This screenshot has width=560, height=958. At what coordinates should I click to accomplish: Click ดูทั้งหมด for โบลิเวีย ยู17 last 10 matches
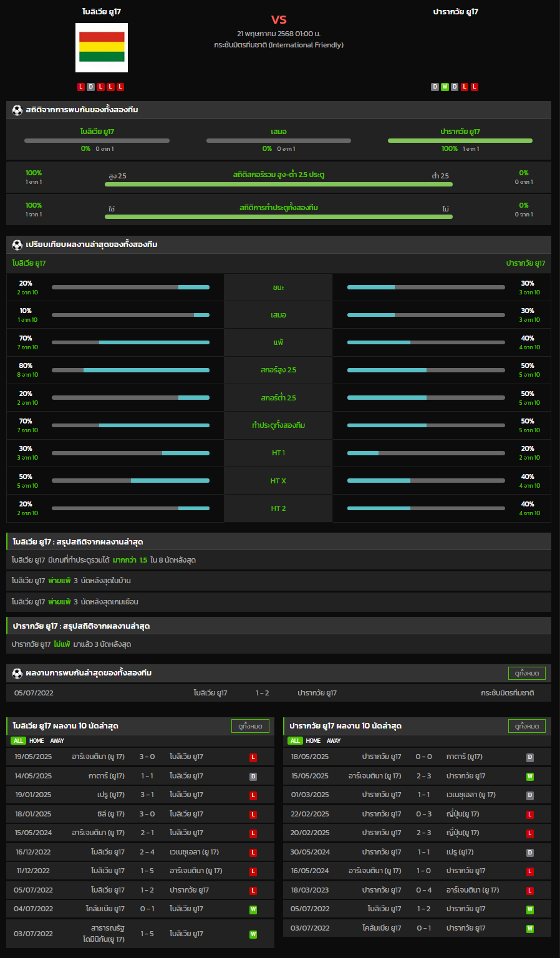pos(251,726)
